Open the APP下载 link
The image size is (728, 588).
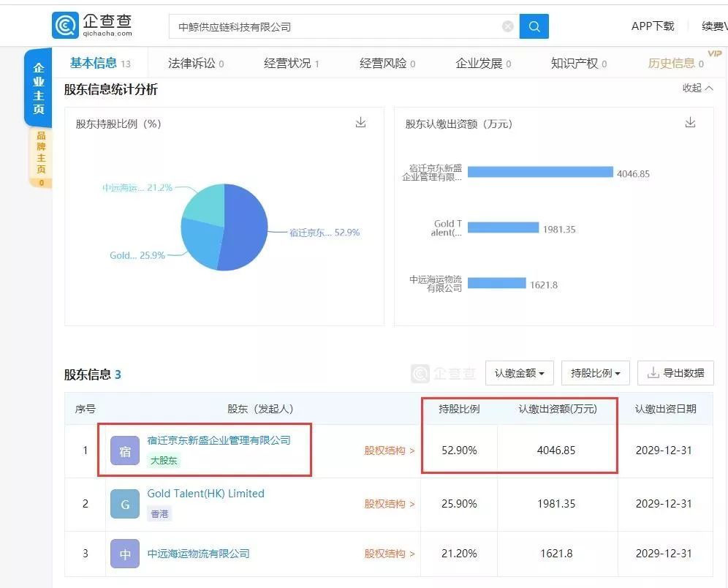[652, 26]
